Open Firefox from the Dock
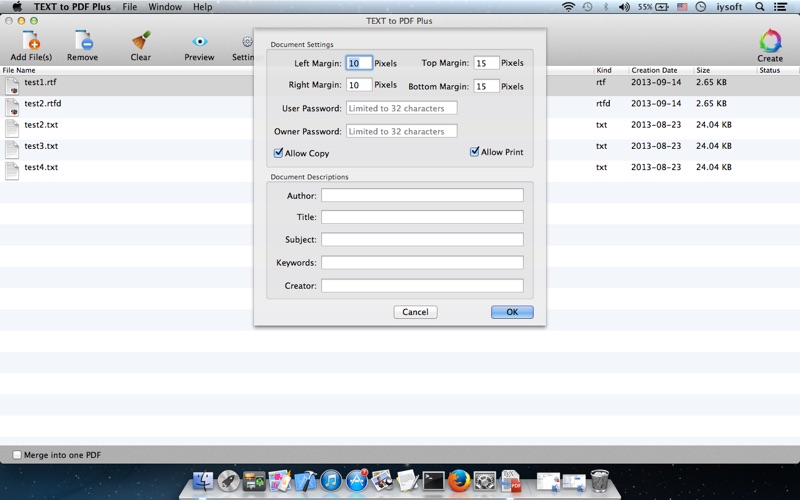The image size is (800, 500). click(459, 481)
